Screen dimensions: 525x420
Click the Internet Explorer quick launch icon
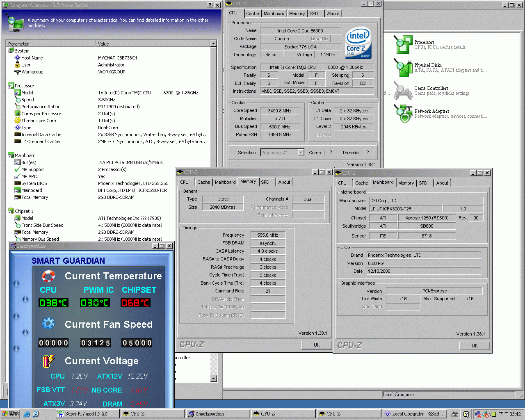click(27, 414)
